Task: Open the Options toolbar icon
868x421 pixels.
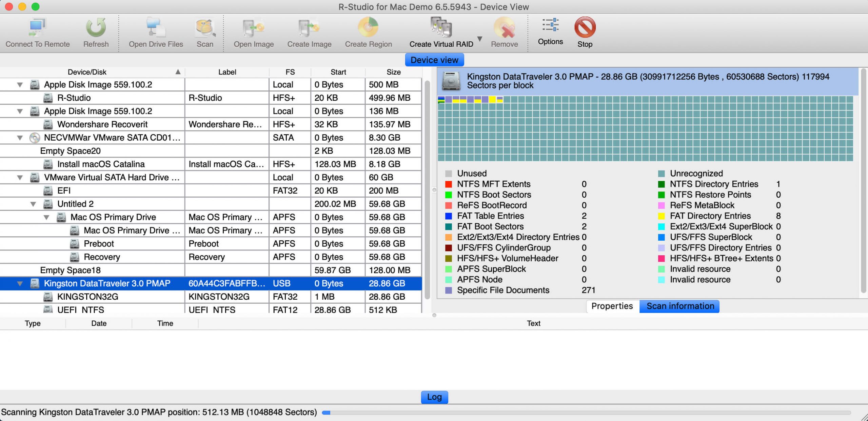Action: click(550, 25)
